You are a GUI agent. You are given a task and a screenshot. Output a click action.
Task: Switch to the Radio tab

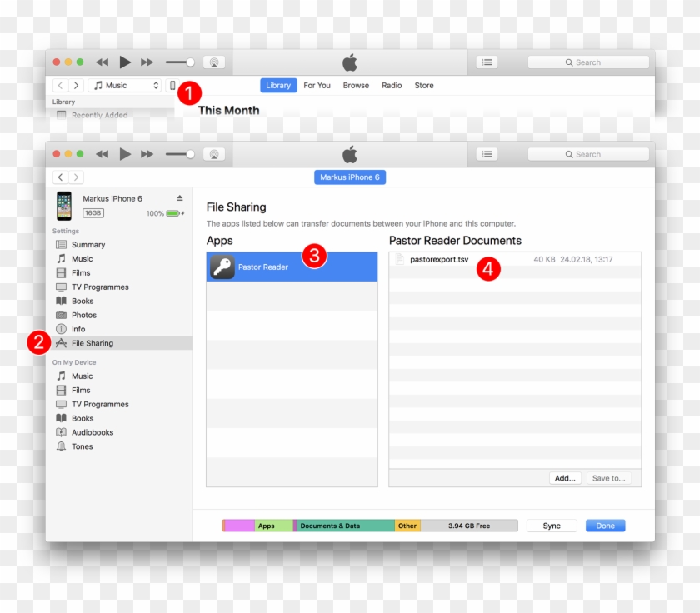[392, 84]
